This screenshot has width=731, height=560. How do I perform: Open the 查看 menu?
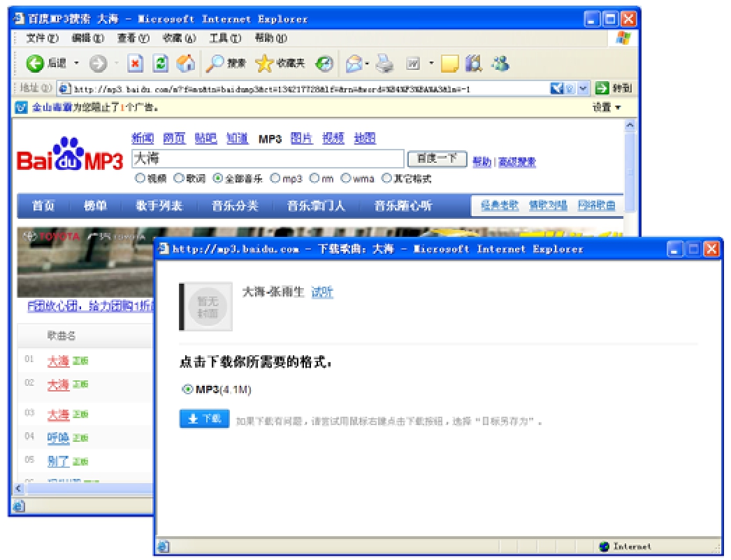(133, 38)
